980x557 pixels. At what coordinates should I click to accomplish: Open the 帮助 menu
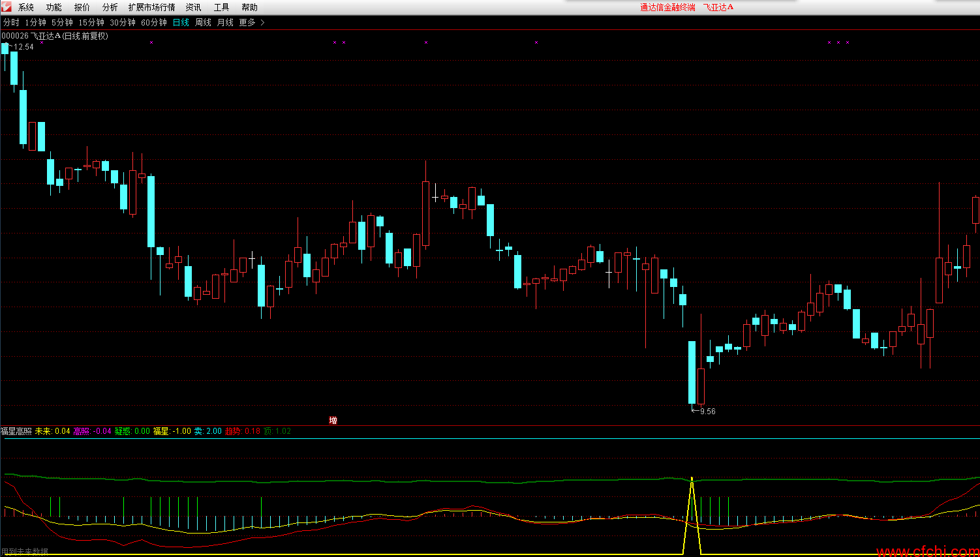pyautogui.click(x=250, y=7)
